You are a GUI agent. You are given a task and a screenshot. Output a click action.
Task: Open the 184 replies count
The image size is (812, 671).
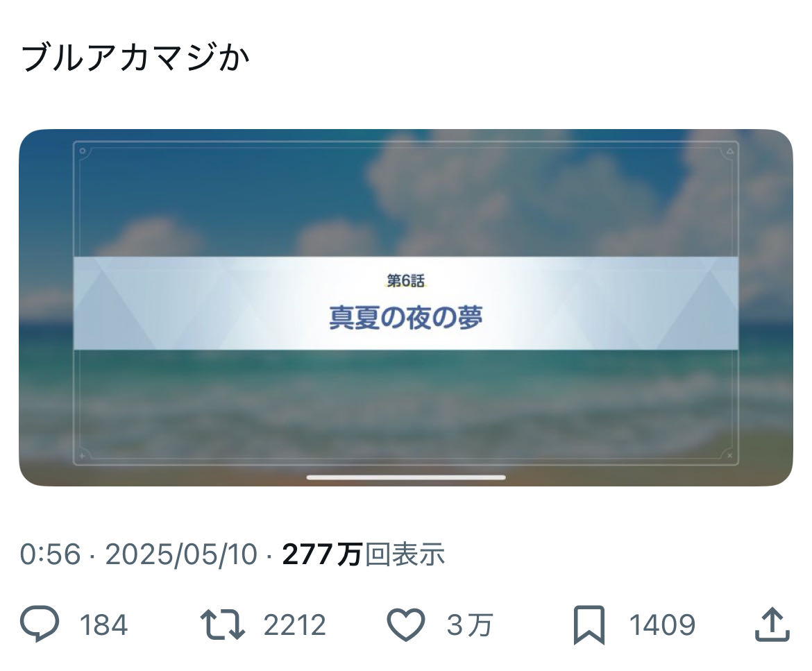(x=103, y=625)
